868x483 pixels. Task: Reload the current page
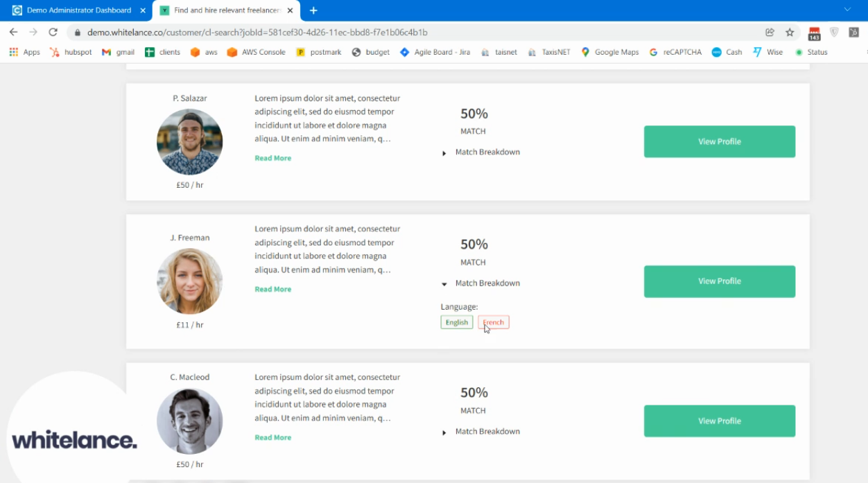53,32
